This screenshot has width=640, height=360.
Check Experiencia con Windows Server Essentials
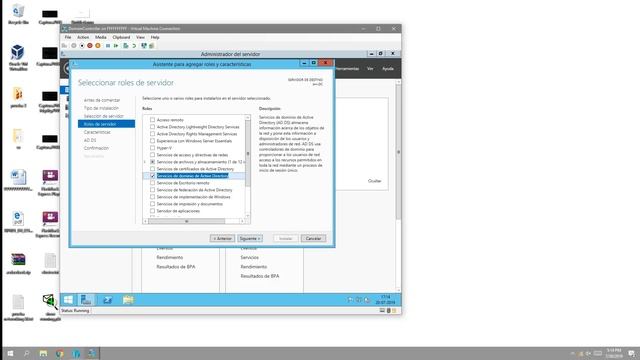click(152, 141)
